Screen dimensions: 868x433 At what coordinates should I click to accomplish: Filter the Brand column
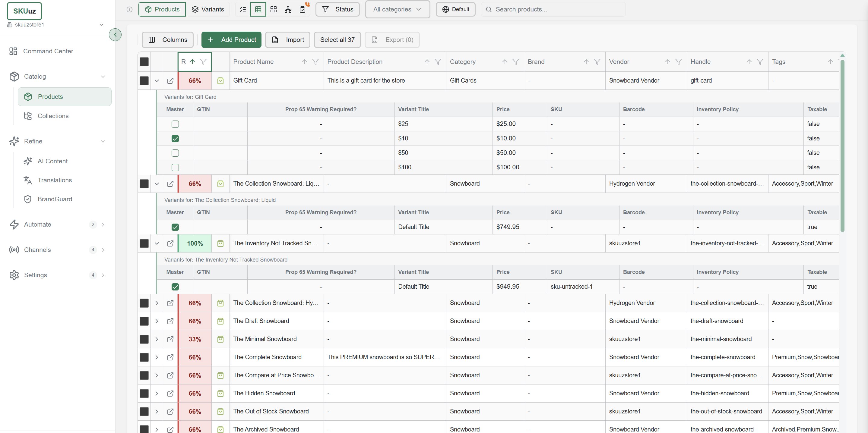(597, 61)
